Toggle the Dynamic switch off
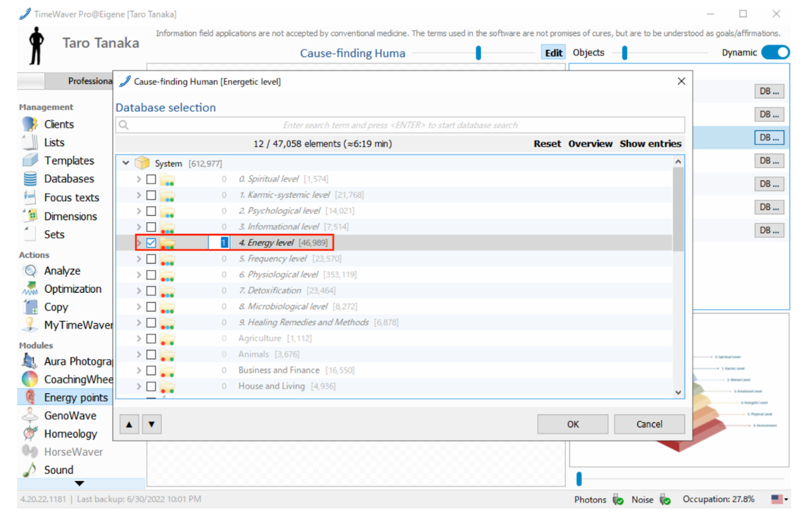 (x=775, y=52)
